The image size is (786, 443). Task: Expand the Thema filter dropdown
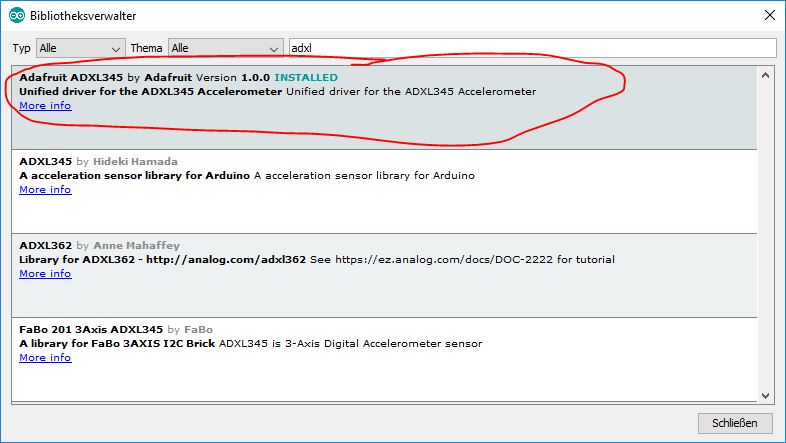point(226,48)
